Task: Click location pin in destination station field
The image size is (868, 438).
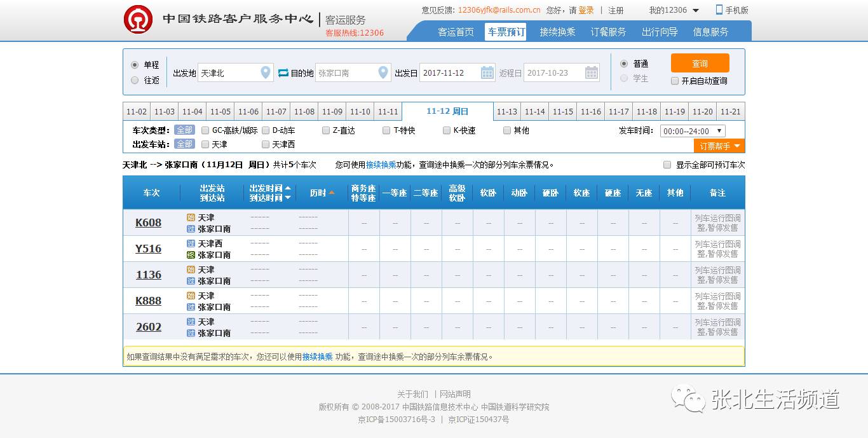Action: tap(383, 73)
